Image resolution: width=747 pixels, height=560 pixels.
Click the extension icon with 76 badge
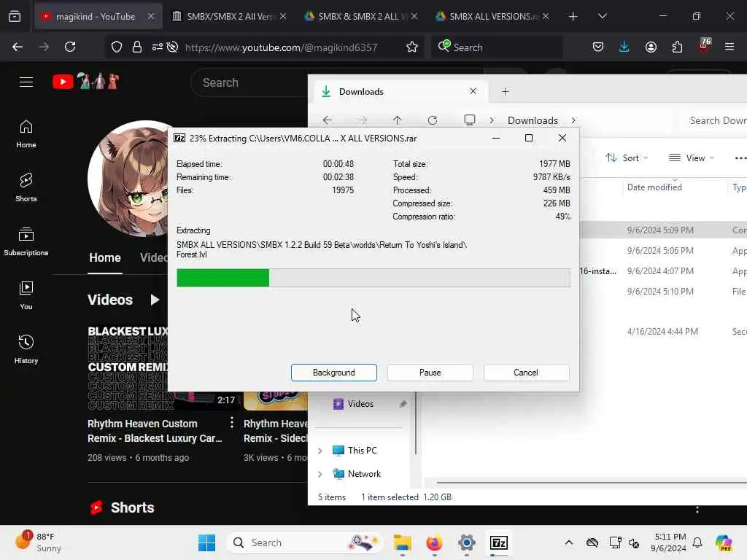tap(704, 46)
